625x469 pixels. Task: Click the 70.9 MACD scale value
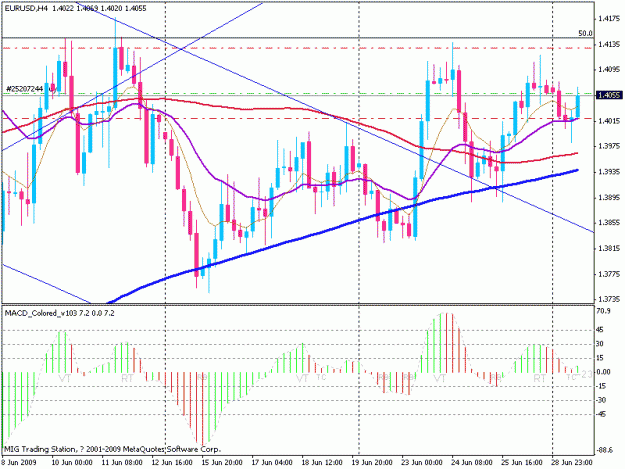tap(604, 310)
